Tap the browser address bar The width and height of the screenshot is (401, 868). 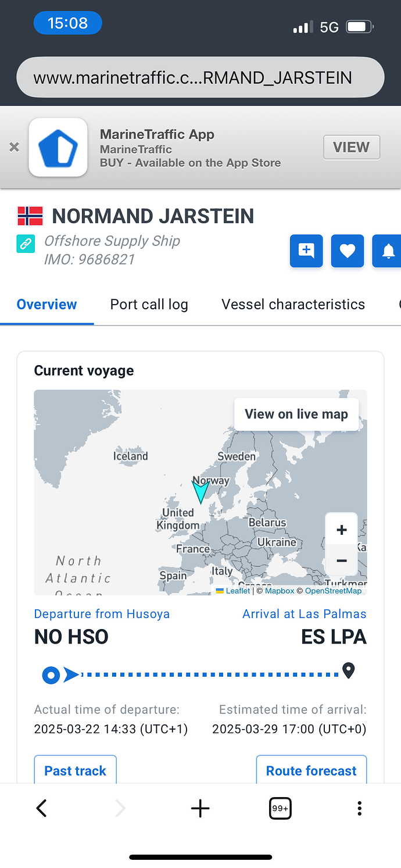200,77
